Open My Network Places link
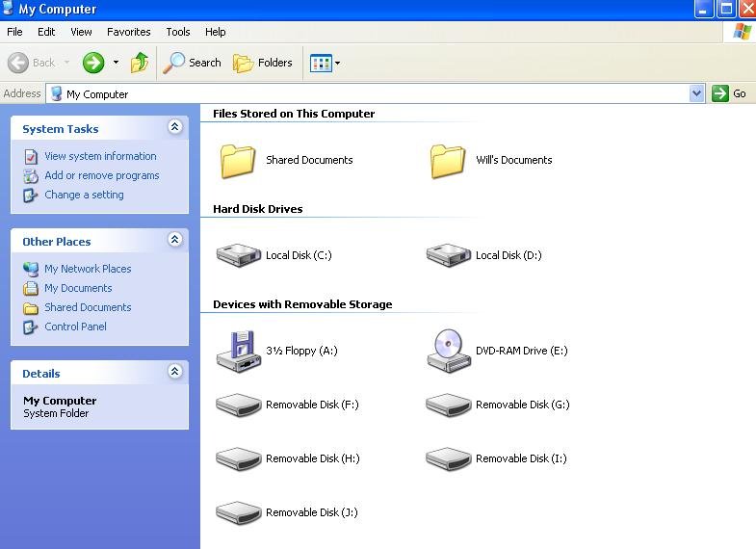This screenshot has height=549, width=756. click(88, 269)
